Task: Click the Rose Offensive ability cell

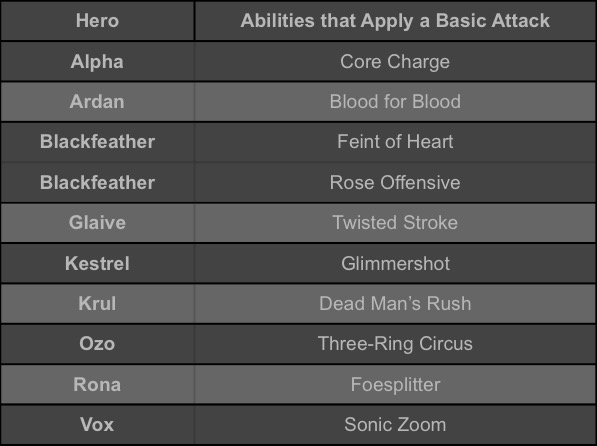Action: [x=395, y=182]
